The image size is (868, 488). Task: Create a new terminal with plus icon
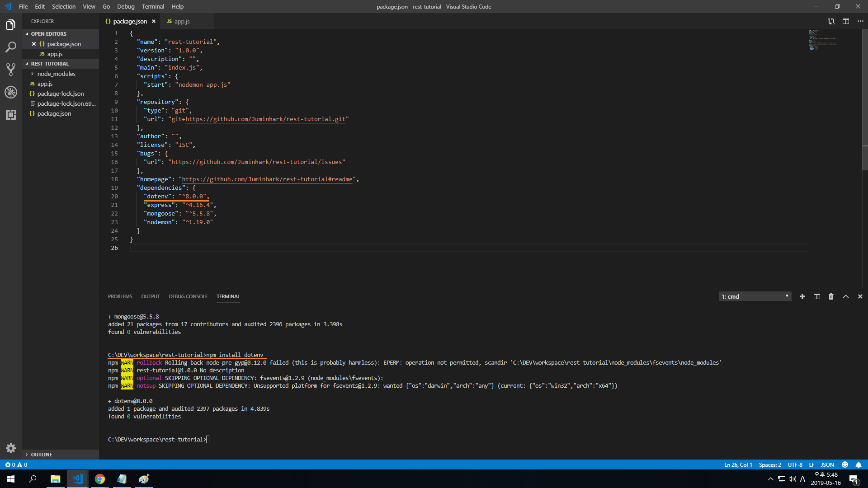802,296
